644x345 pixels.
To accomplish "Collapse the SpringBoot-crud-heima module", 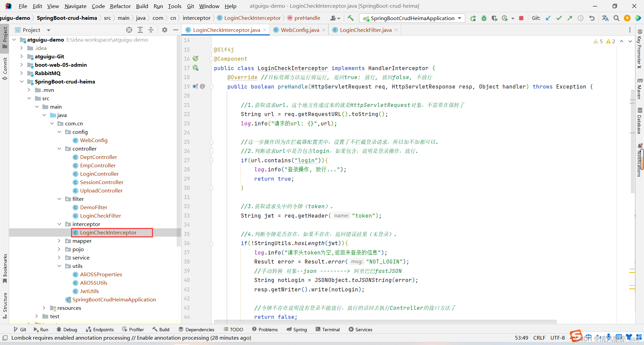I will tap(21, 81).
